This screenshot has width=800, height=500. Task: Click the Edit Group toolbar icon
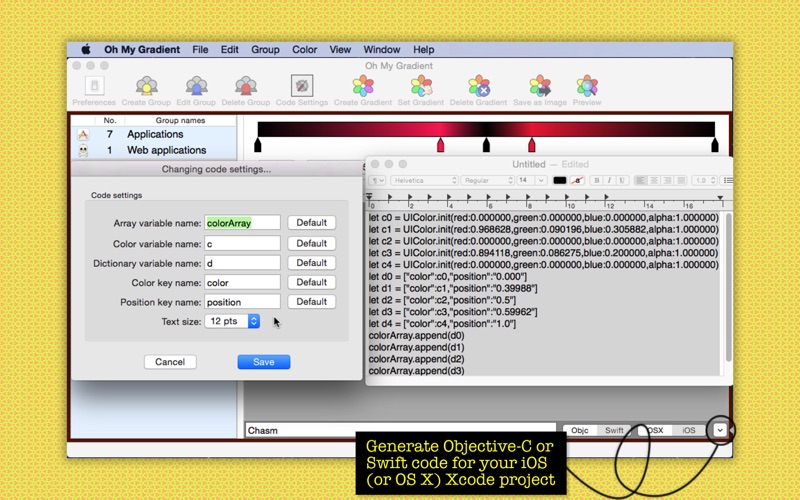click(x=196, y=86)
